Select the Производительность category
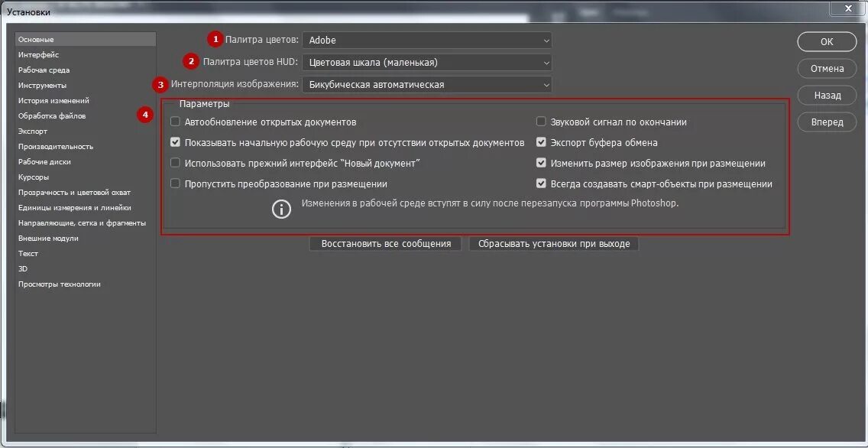Screen dimensions: 868x448 [x=86, y=147]
